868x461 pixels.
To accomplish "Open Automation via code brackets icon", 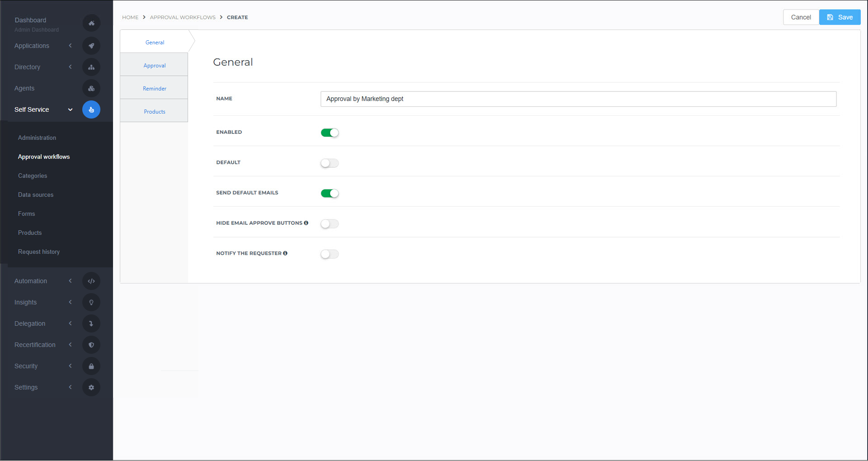I will pyautogui.click(x=91, y=280).
